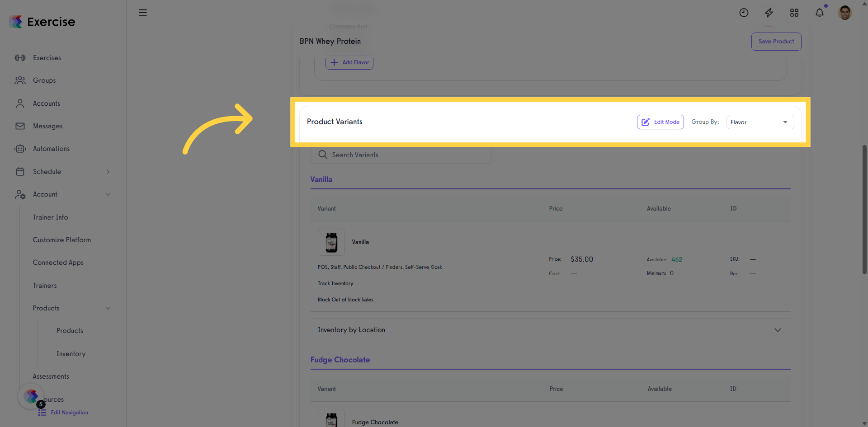Viewport: 868px width, 427px height.
Task: Click the Add Flavor button
Action: pyautogui.click(x=349, y=62)
